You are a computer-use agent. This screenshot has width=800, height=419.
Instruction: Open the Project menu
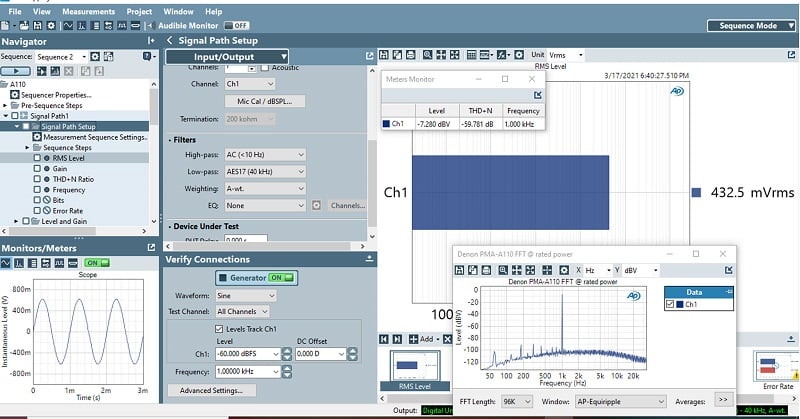[x=139, y=11]
